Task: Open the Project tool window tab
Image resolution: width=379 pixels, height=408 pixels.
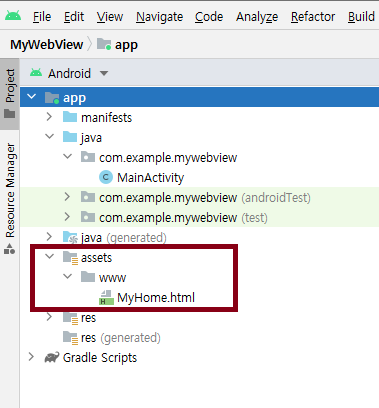Action: tap(10, 94)
